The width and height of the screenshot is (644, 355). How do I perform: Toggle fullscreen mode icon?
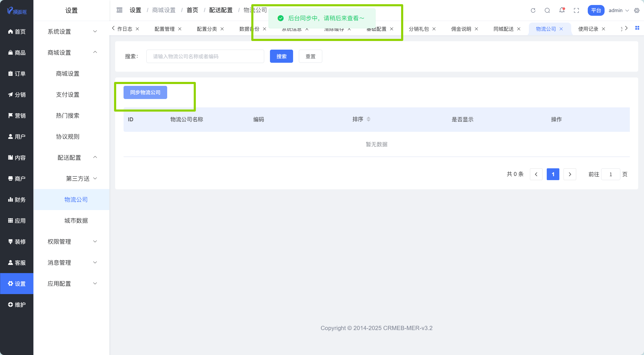click(576, 11)
